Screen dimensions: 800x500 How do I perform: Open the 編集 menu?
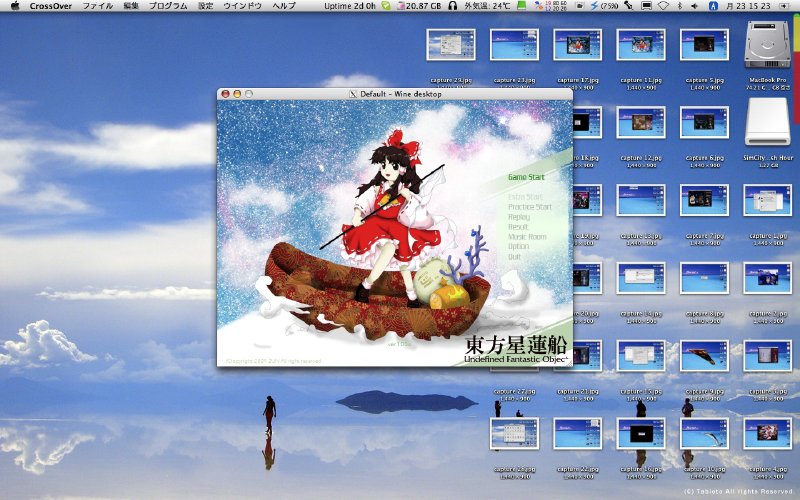131,6
